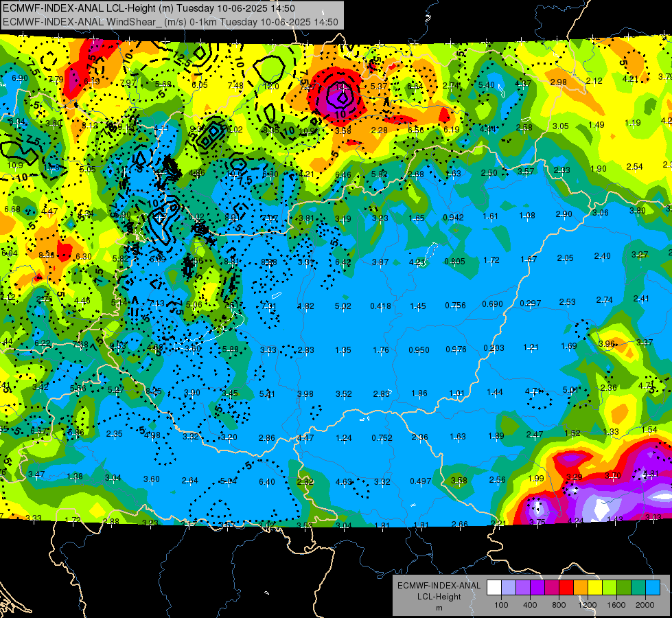Click the wind shear value '2.05'
The image size is (672, 618).
566,257
